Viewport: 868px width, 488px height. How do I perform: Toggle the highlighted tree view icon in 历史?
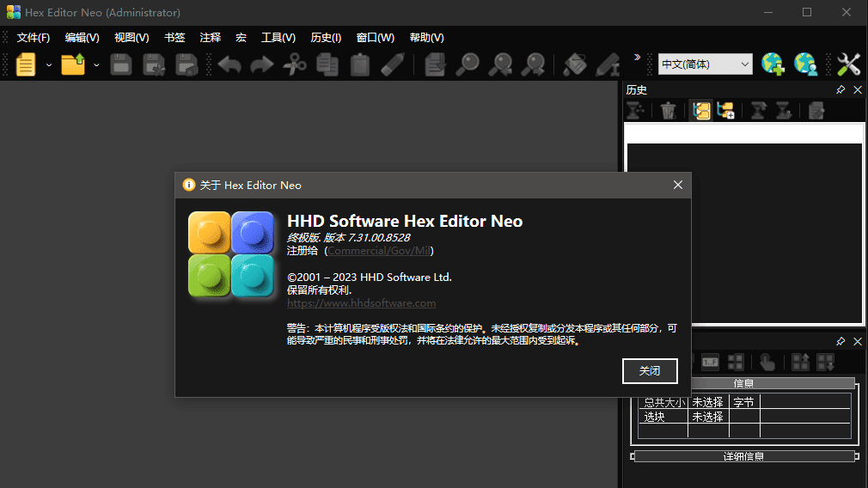click(x=701, y=111)
